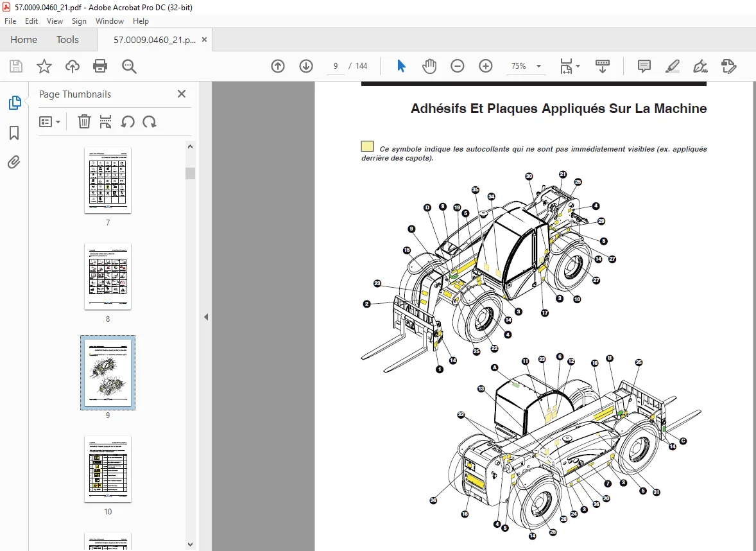This screenshot has width=756, height=551.
Task: Click the scrolling mode keyboard icon
Action: 603,66
